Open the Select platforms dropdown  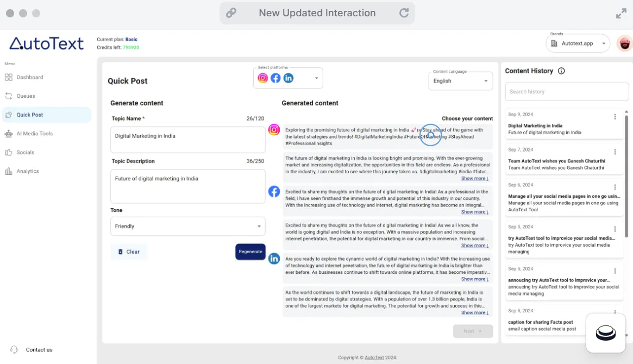[x=316, y=78]
